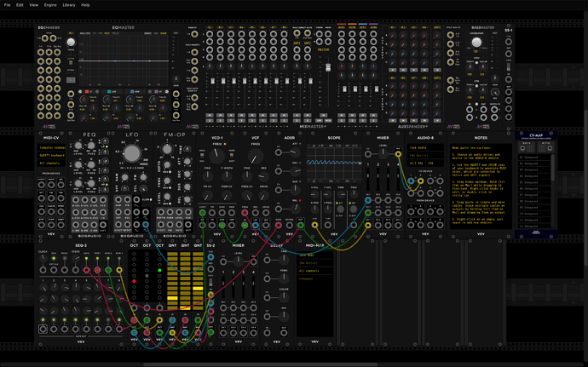Click the PEQ OUT port
Image resolution: width=588 pixels, height=367 pixels.
103,225
